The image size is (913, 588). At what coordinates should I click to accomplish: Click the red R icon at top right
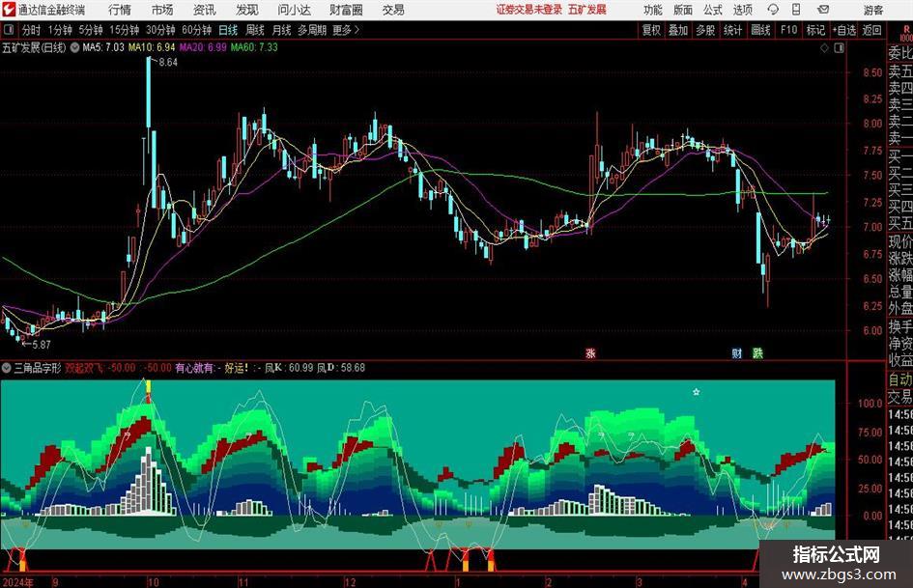[x=906, y=30]
